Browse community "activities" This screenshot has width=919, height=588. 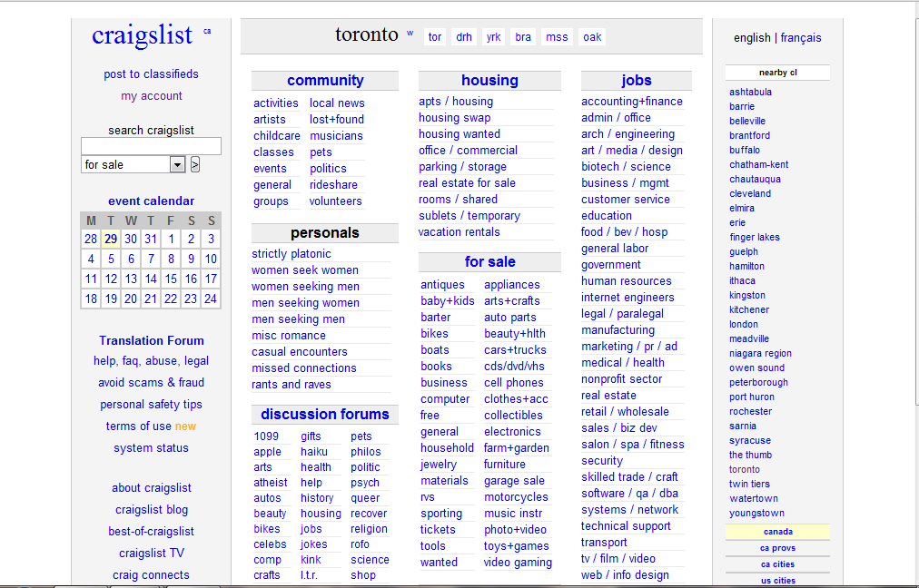coord(275,103)
